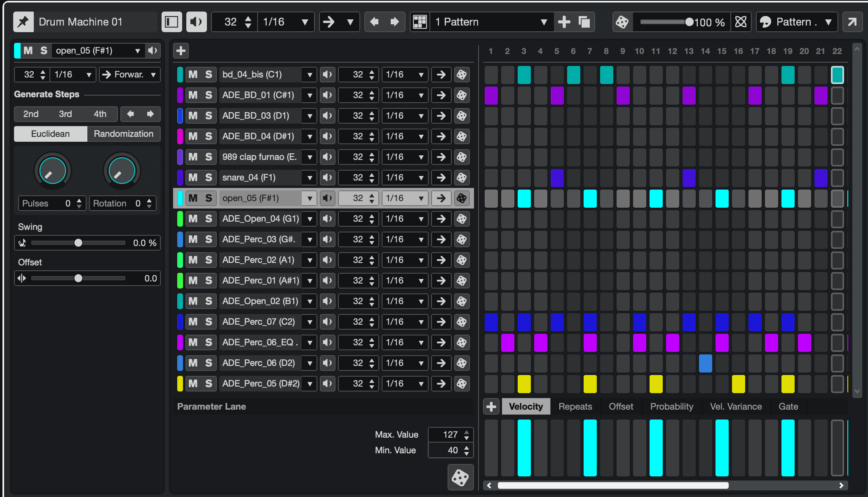Click the Max. Value 127 field
This screenshot has height=497, width=868.
pos(450,435)
